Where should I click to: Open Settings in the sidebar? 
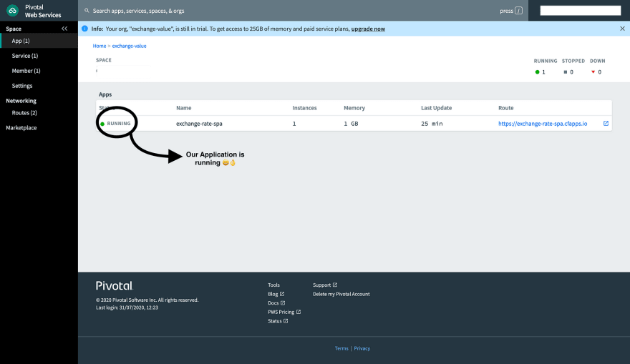coord(22,86)
